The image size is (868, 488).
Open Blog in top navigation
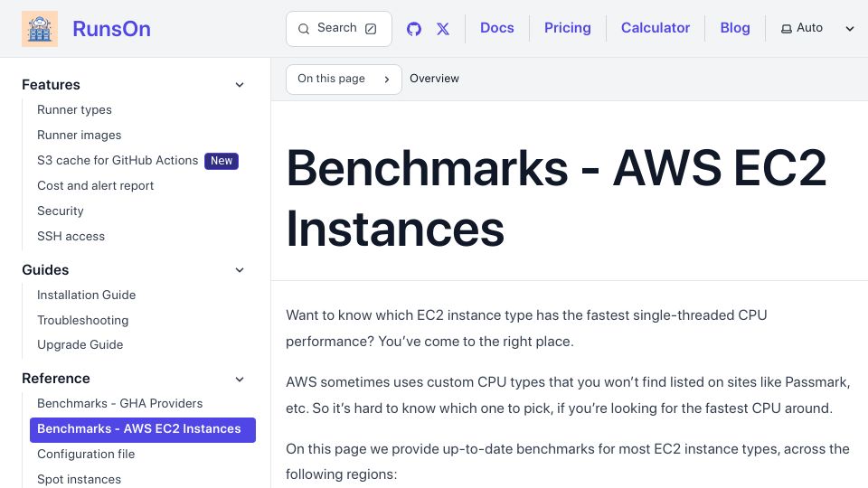pyautogui.click(x=735, y=28)
